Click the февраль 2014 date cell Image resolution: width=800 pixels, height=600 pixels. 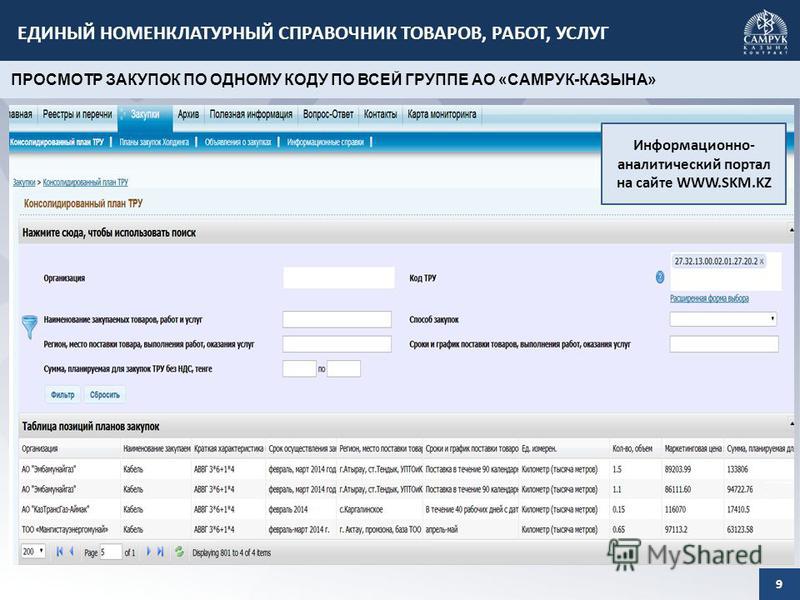[288, 509]
